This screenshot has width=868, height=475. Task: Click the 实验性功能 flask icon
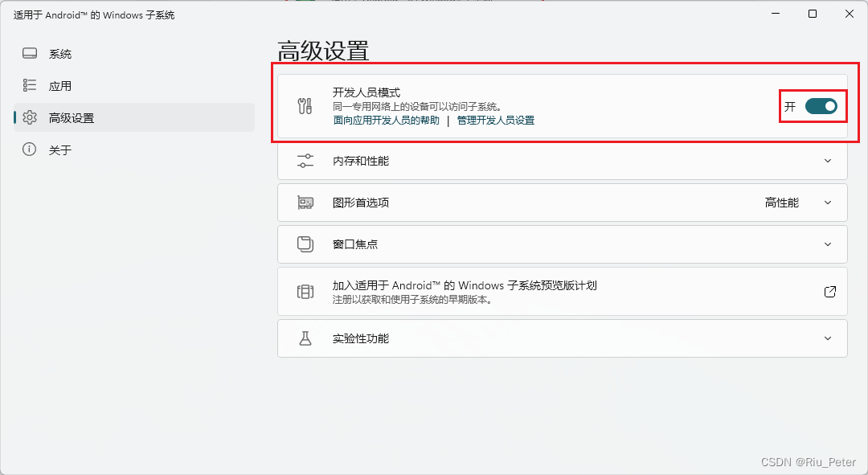(x=305, y=338)
